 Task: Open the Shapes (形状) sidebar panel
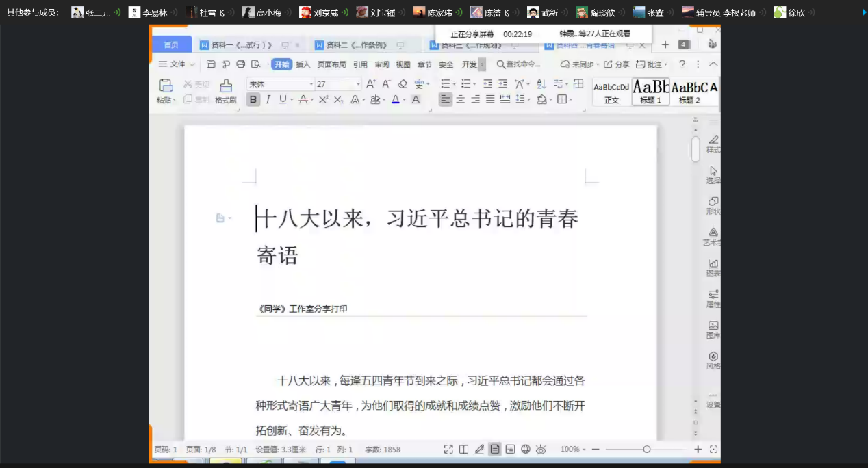(713, 202)
